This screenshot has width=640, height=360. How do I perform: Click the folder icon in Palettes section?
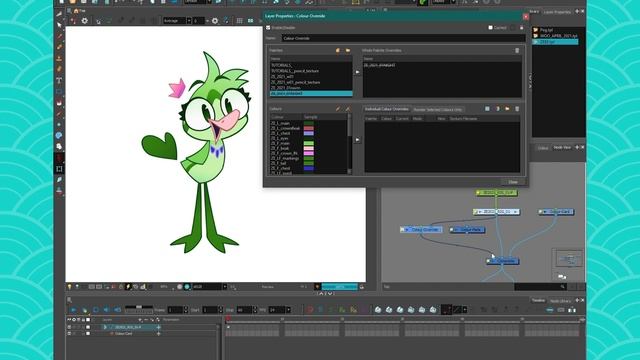pos(348,50)
